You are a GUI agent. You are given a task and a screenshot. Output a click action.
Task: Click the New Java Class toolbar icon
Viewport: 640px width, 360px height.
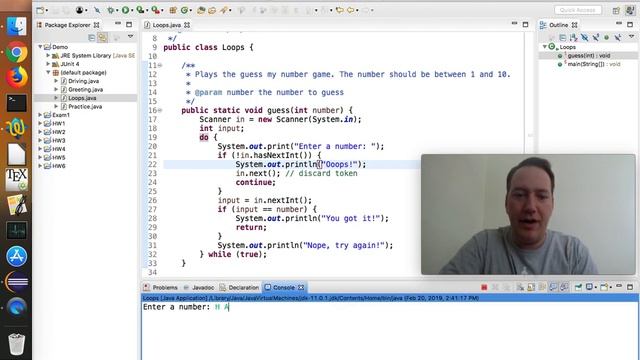(184, 10)
